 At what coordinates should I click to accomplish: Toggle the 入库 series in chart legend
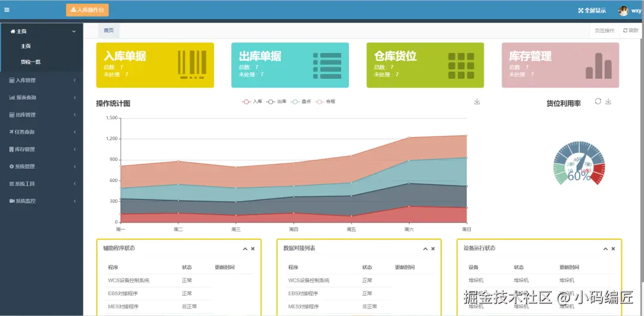pyautogui.click(x=252, y=101)
